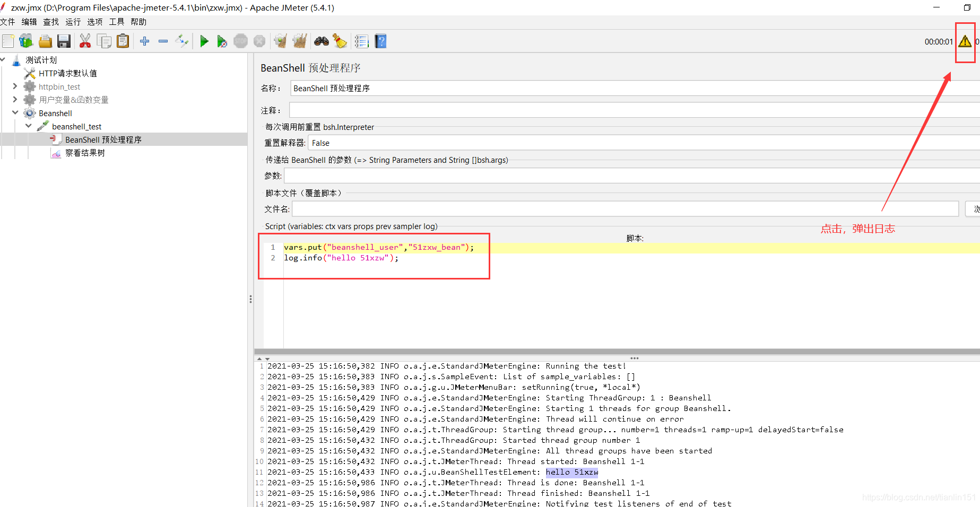Select 察看结果树 listener
Viewport: 980px width, 507px height.
(85, 153)
